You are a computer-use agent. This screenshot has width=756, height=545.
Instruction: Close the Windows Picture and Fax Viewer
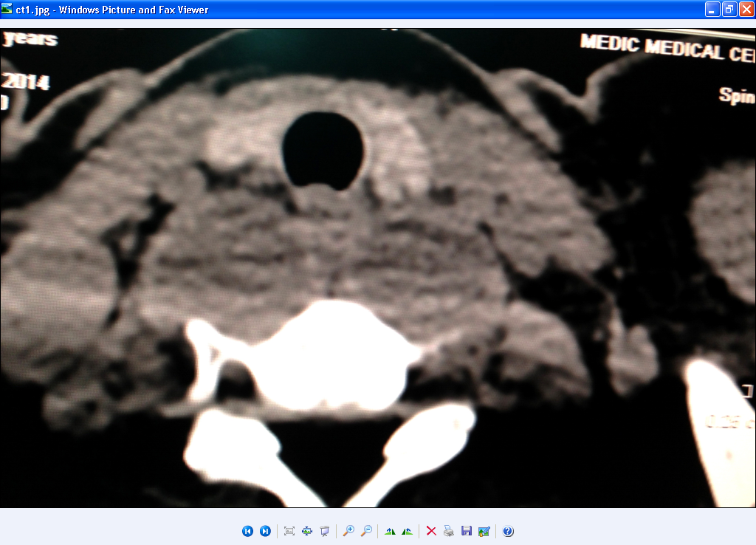747,10
